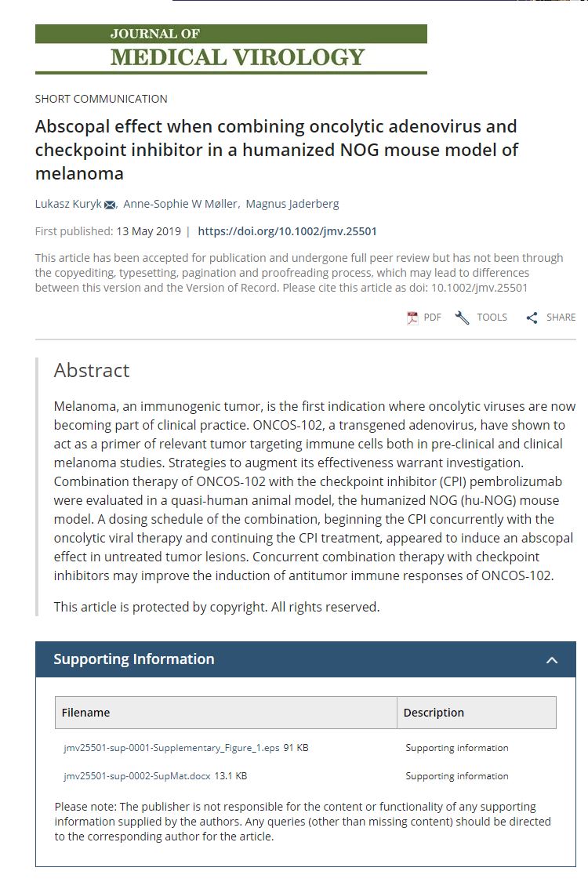Open Journal of Medical Virology logo banner
This screenshot has height=882, width=588.
tap(231, 49)
